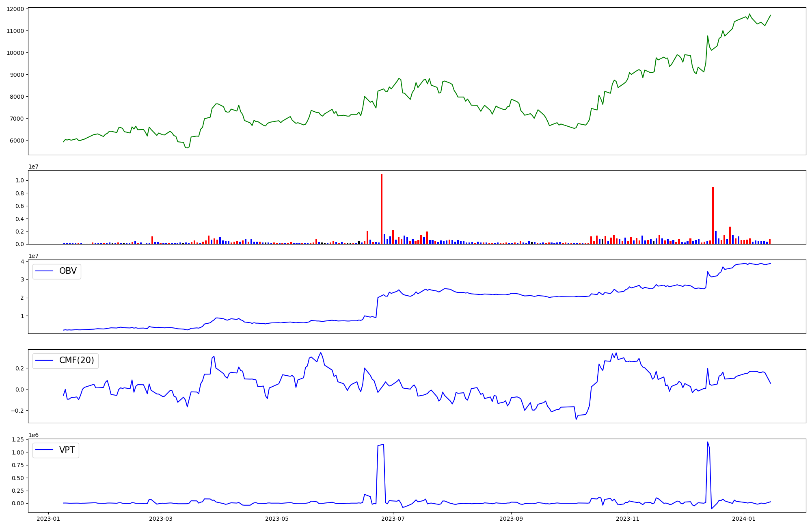This screenshot has height=528, width=812.
Task: Click the tallest red volume bar in June 2023
Action: coord(382,209)
